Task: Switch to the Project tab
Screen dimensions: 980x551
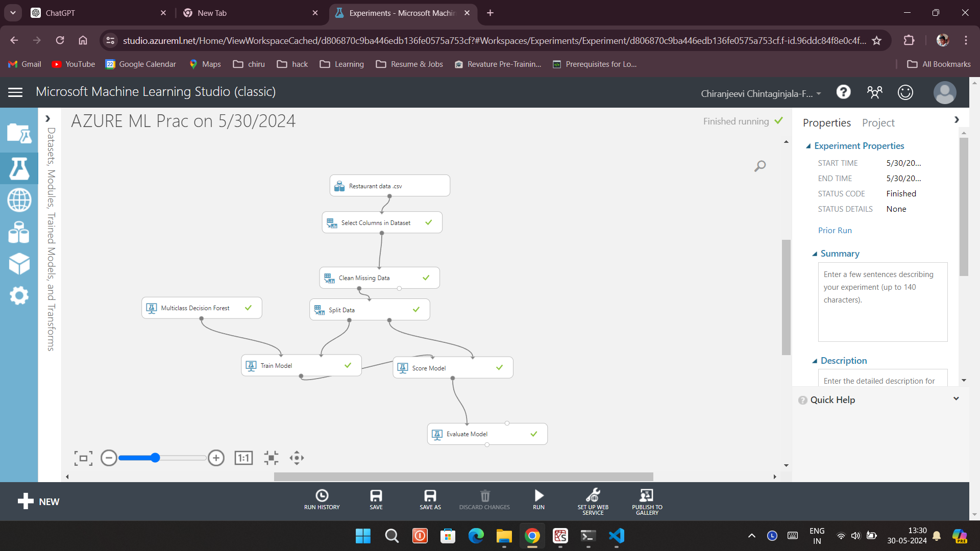Action: pyautogui.click(x=878, y=123)
